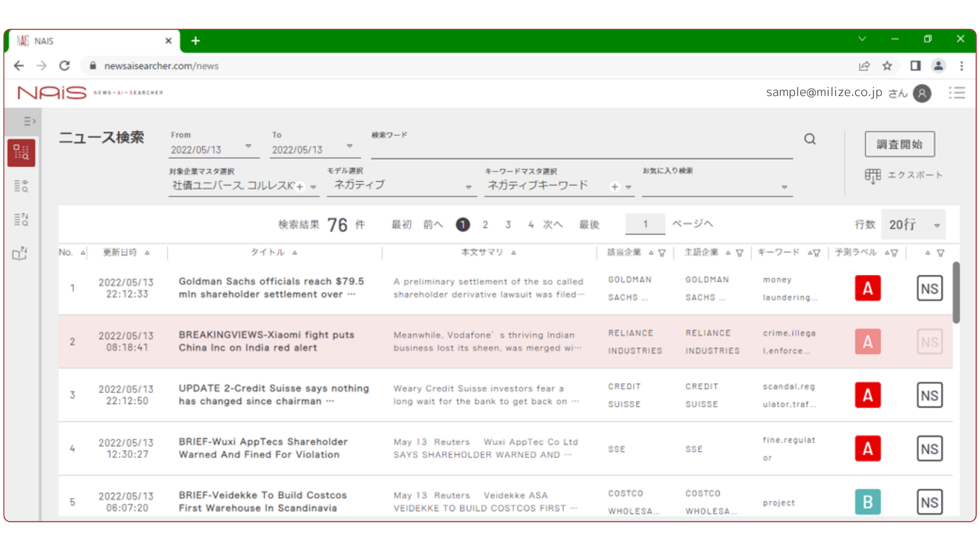Expand the キーワードマスタ選択 dropdown arrow
Screen dimensions: 980x551
tap(628, 187)
